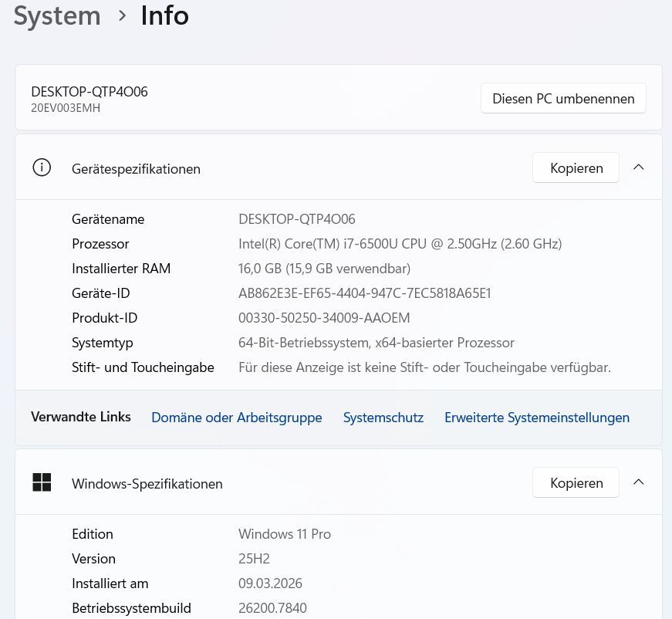Click the Intel Core i7-6500U processor value

point(400,244)
